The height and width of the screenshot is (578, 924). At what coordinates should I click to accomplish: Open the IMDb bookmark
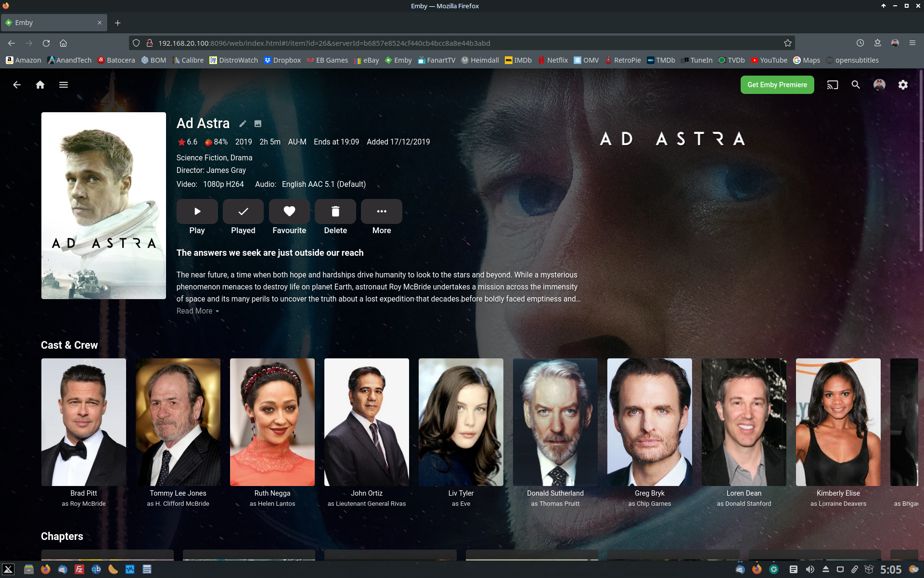[x=518, y=60]
